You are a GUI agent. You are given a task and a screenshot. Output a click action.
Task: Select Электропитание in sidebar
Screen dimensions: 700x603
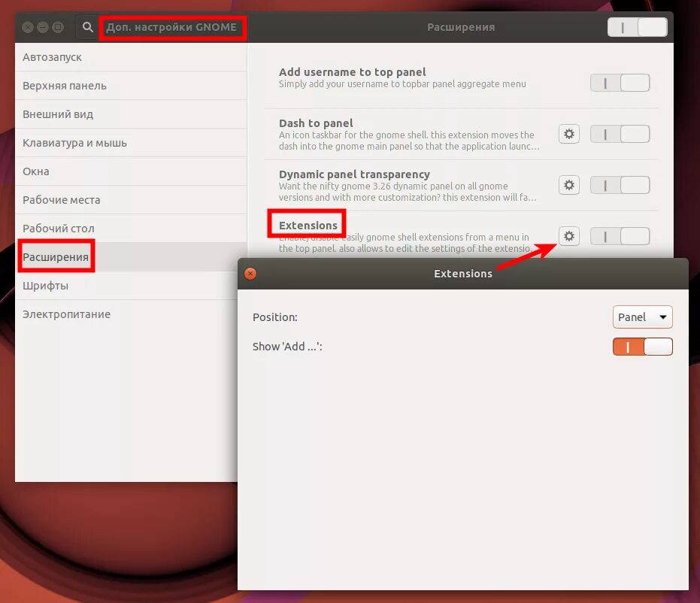(x=126, y=314)
